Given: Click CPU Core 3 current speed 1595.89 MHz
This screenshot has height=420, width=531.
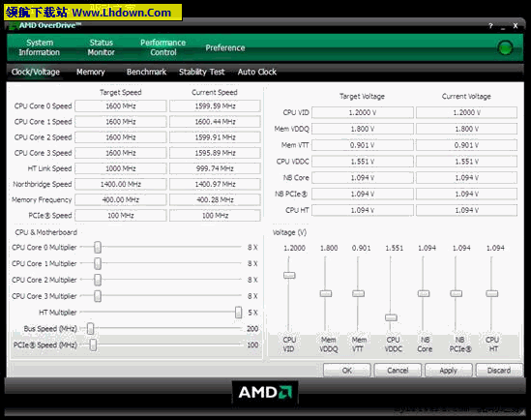Looking at the screenshot, I should (215, 153).
